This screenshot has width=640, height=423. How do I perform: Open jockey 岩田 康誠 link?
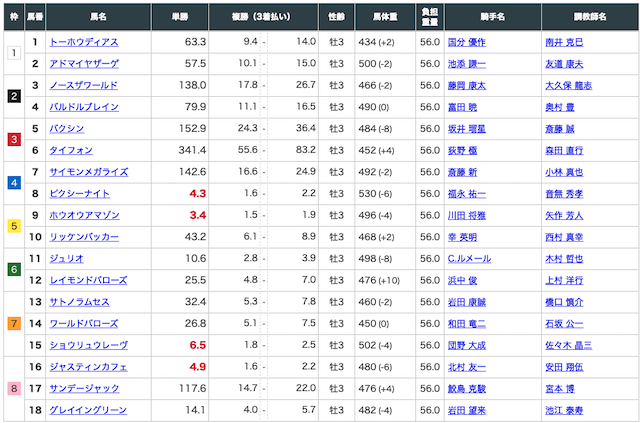[467, 302]
